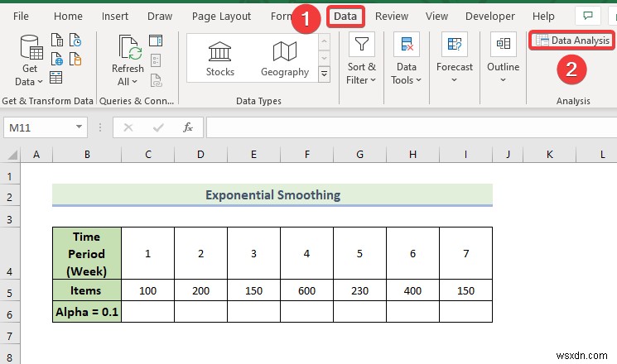Open the Data Tools dropdown
Viewport: 617px width, 364px height.
click(406, 59)
